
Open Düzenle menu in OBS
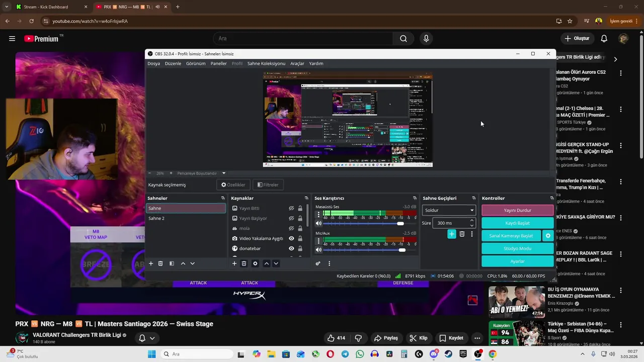(173, 63)
